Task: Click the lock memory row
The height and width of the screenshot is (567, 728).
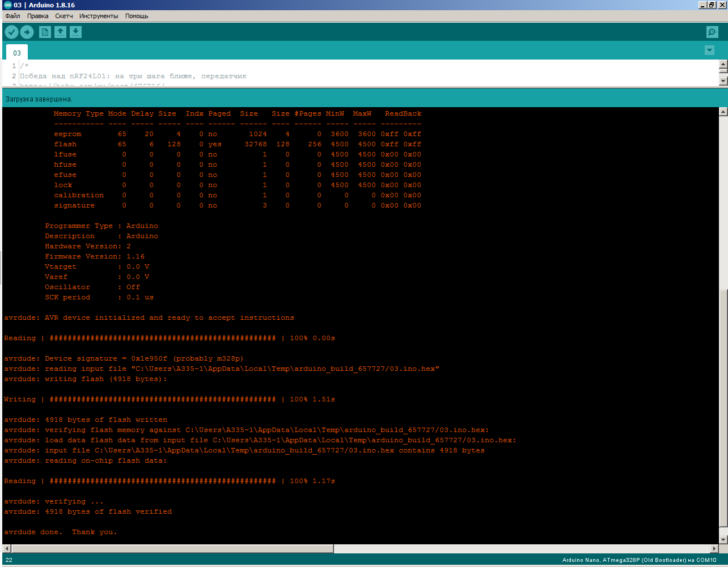Action: coord(238,185)
